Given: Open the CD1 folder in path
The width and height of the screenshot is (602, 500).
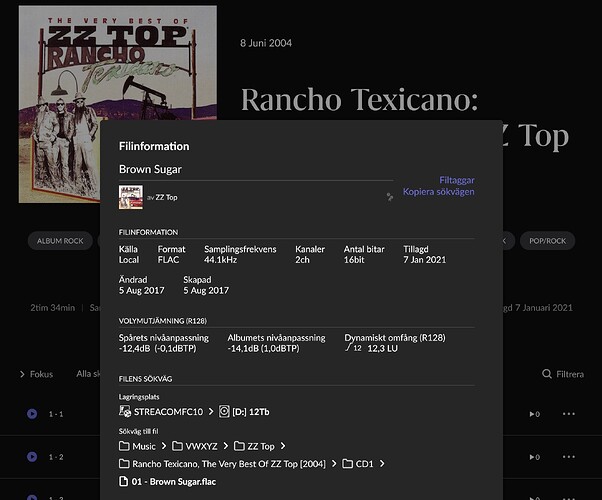Looking at the screenshot, I should click(x=358, y=464).
